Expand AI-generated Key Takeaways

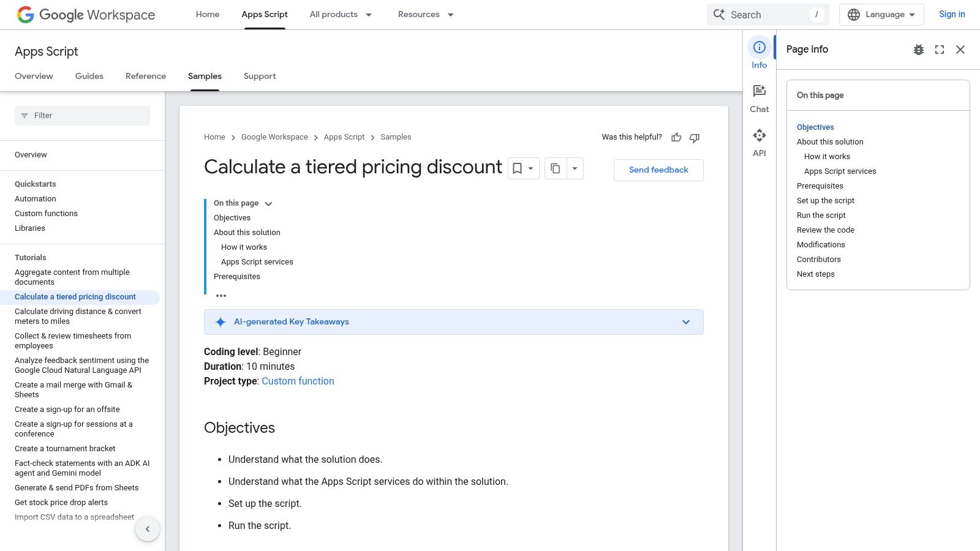coord(685,321)
